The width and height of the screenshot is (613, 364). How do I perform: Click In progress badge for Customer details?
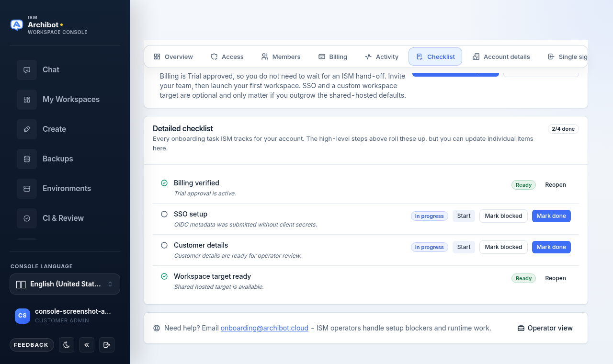[x=430, y=247]
